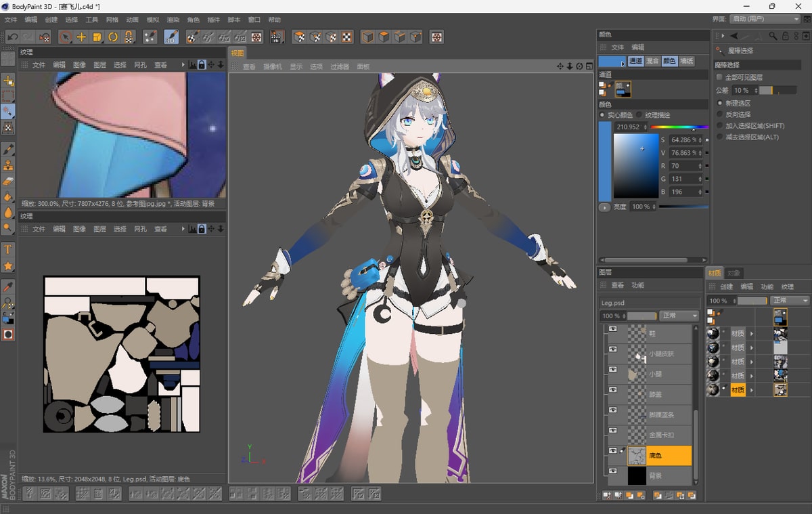812x514 pixels.
Task: Select the 反向选择 radio option
Action: tap(720, 114)
